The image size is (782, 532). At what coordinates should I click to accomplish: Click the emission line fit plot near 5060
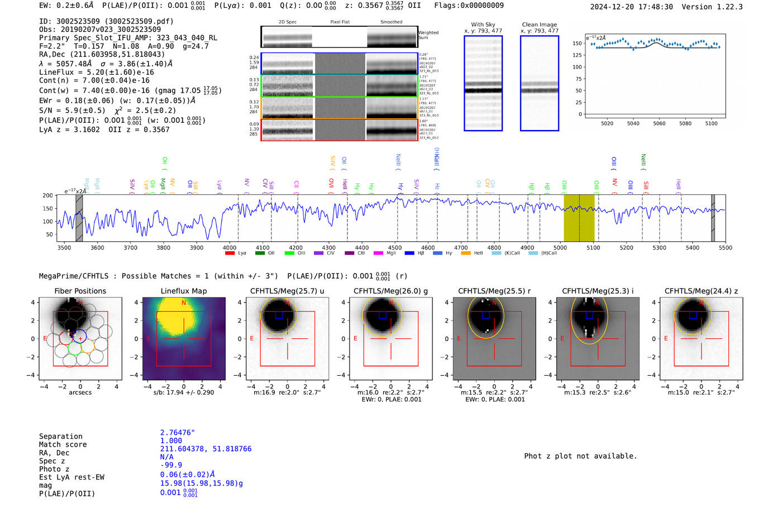pyautogui.click(x=655, y=76)
